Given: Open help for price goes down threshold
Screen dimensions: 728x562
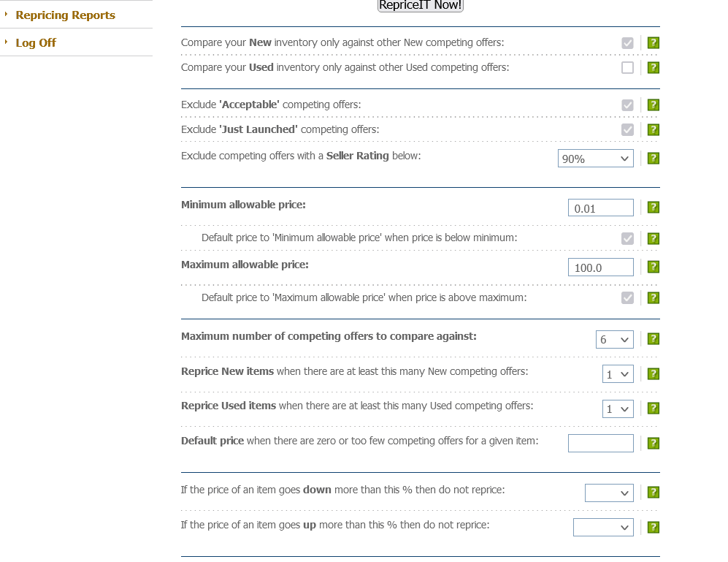Looking at the screenshot, I should click(x=653, y=492).
